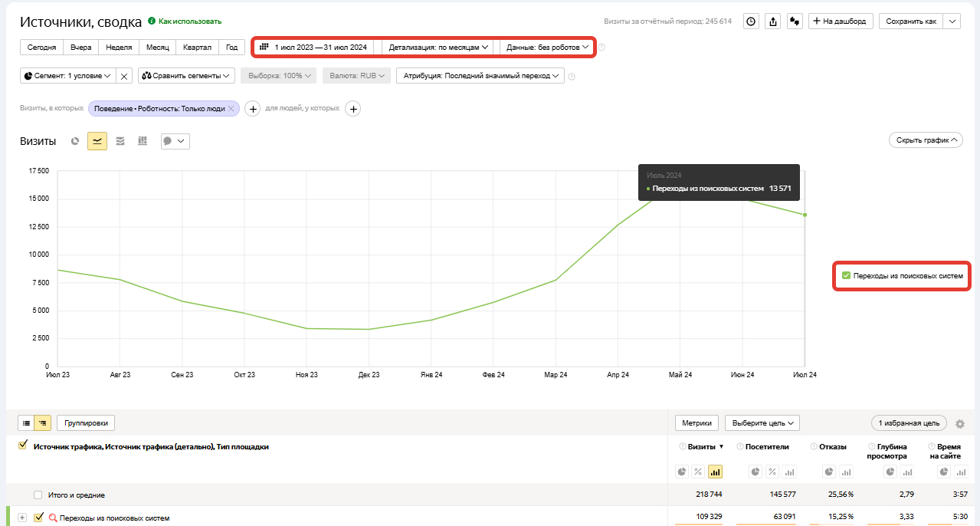Remove the segment with the X button

pos(125,76)
